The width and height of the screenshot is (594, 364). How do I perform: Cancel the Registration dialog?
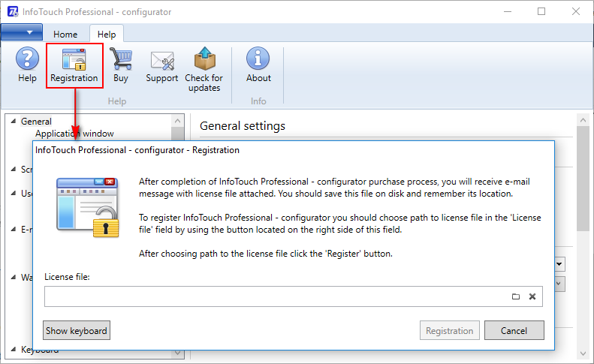click(x=514, y=330)
